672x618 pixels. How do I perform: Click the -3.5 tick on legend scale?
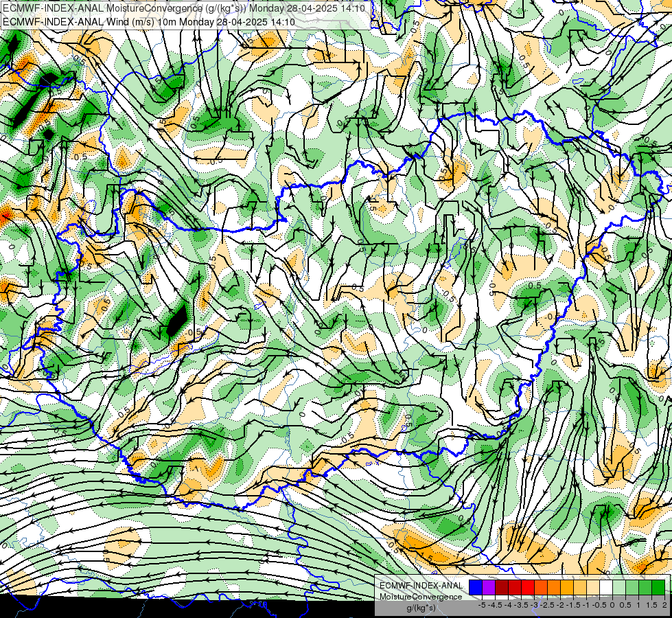522,605
